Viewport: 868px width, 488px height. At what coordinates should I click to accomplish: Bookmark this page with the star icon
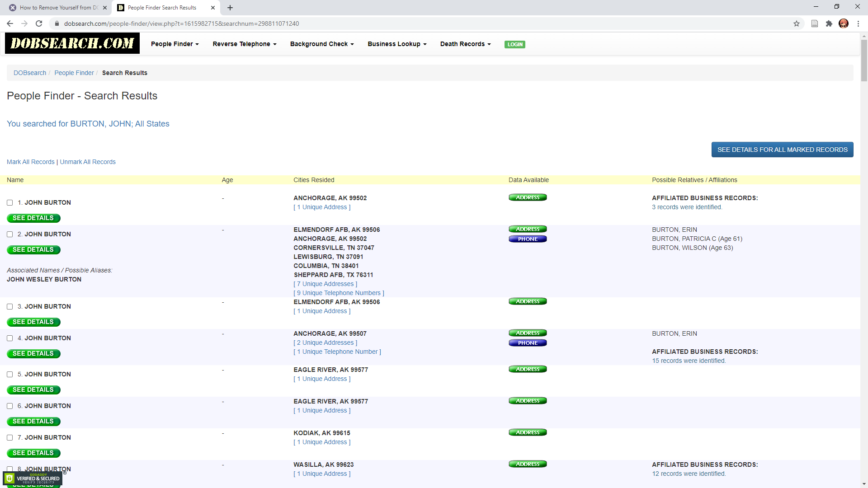(x=797, y=23)
